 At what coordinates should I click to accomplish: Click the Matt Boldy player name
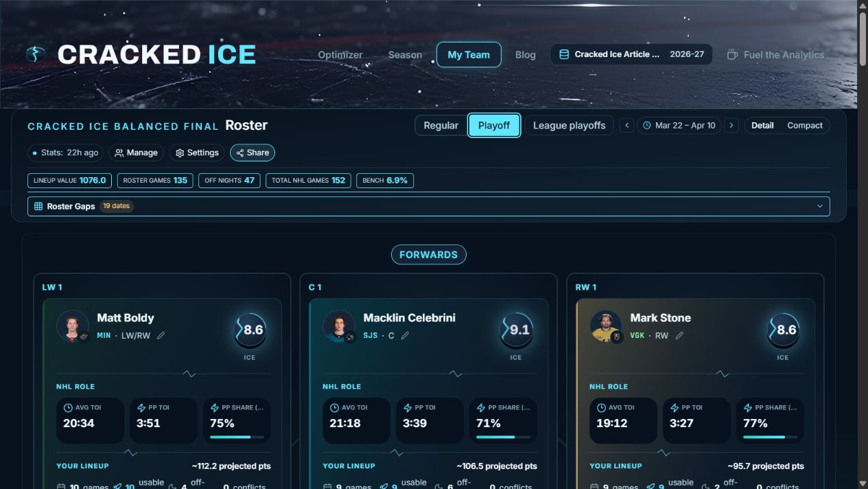(x=126, y=318)
